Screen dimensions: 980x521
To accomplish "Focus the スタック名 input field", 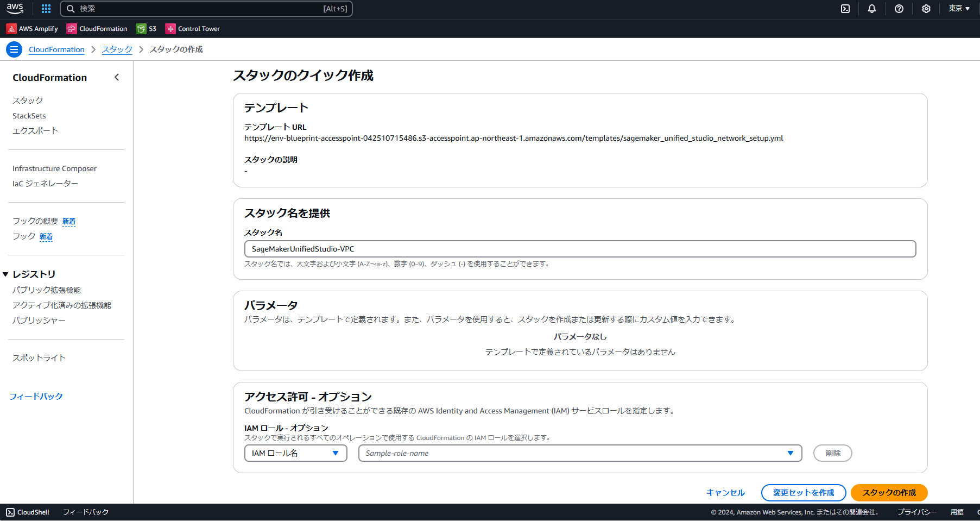I will [x=580, y=249].
